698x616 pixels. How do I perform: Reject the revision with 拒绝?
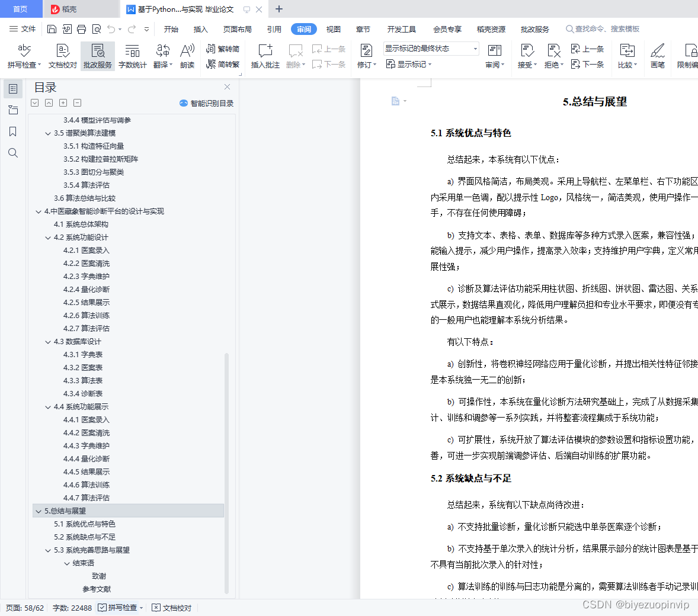point(554,56)
